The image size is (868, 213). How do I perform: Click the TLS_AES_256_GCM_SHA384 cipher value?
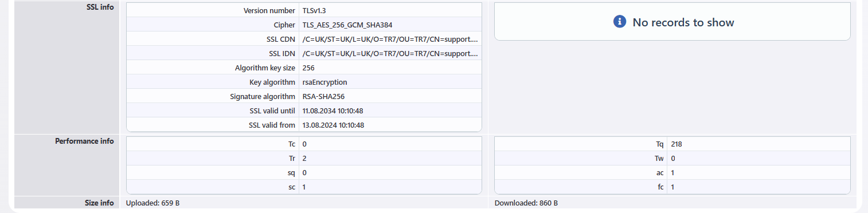pyautogui.click(x=347, y=25)
